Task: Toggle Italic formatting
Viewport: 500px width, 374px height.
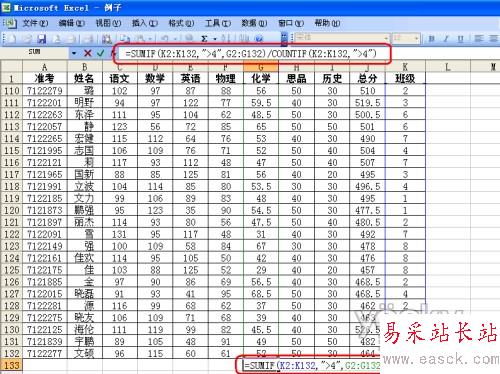Action: [x=446, y=39]
